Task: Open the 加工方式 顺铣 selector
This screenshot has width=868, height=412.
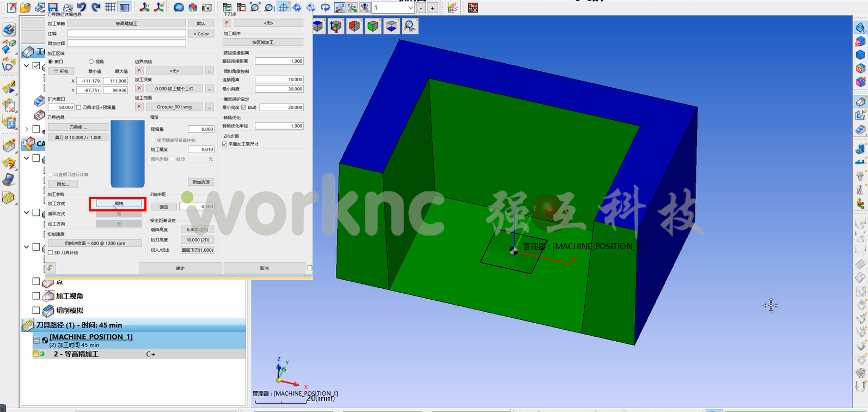Action: point(119,203)
